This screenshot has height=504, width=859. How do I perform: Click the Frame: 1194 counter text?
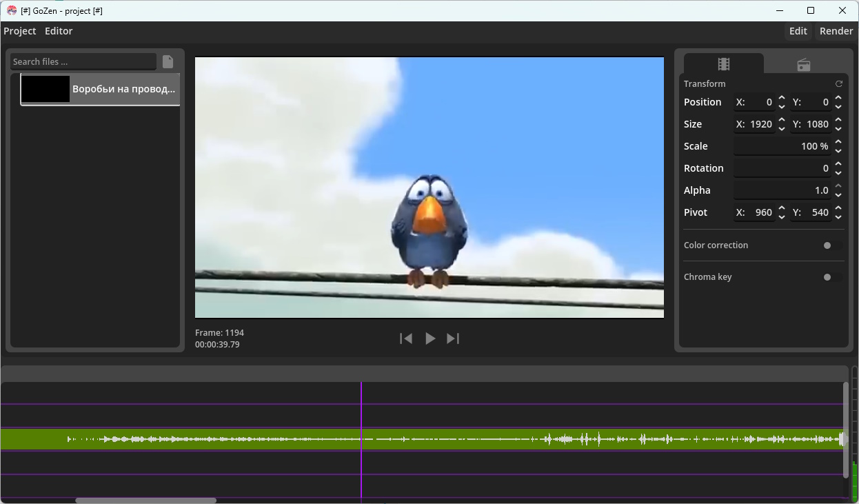click(219, 333)
